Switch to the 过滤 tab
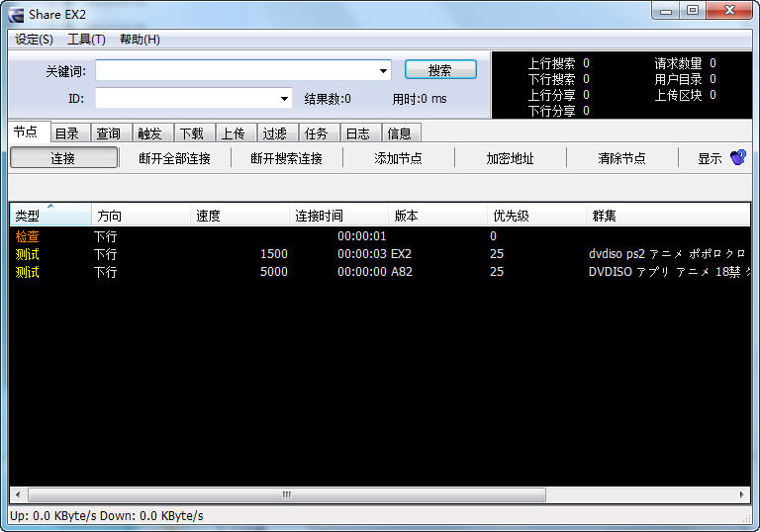Screen dimensions: 760x532 [275, 133]
